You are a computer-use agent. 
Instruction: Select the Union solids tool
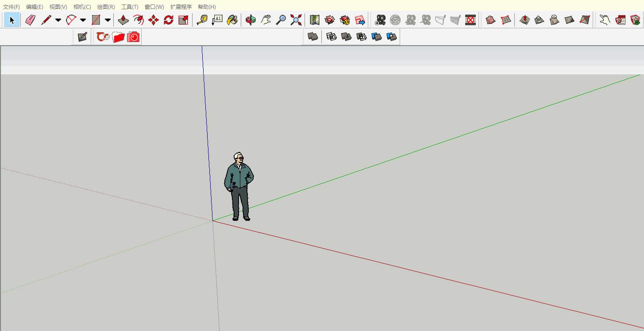tap(347, 37)
